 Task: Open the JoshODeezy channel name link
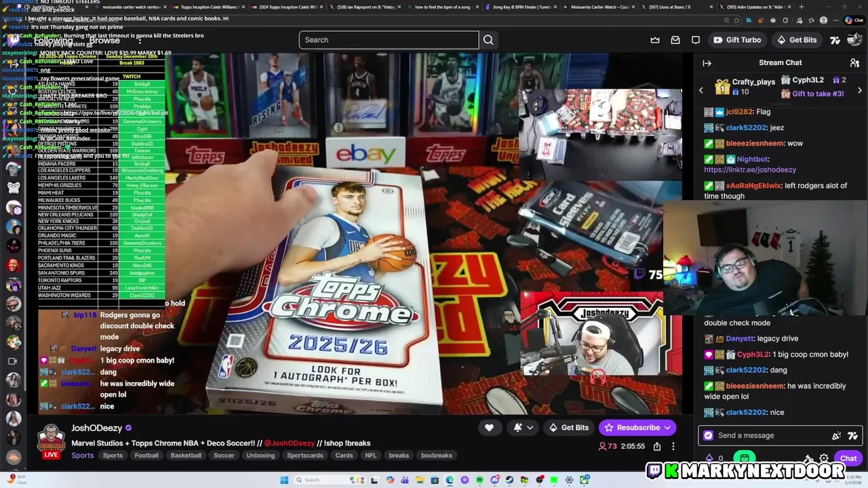pos(96,428)
